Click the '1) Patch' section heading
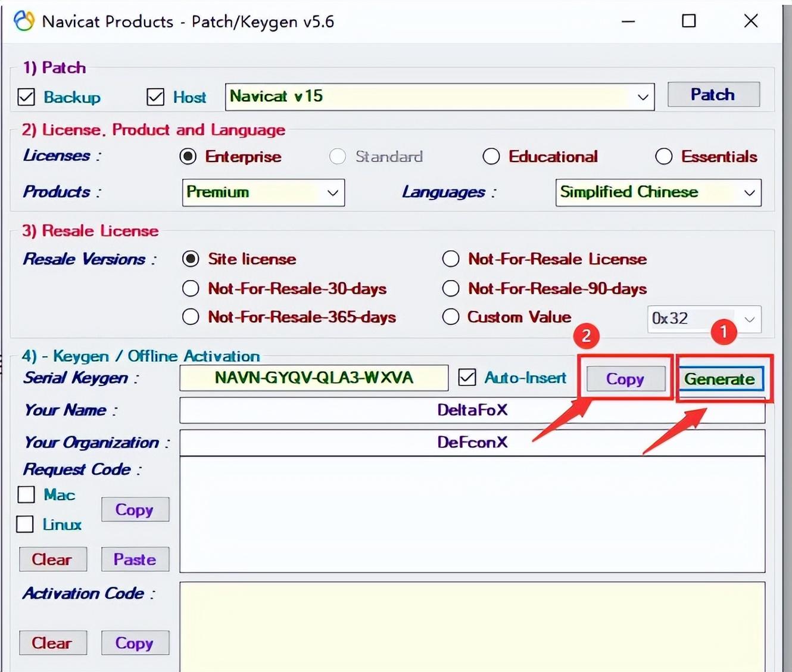Image resolution: width=792 pixels, height=672 pixels. 54,68
